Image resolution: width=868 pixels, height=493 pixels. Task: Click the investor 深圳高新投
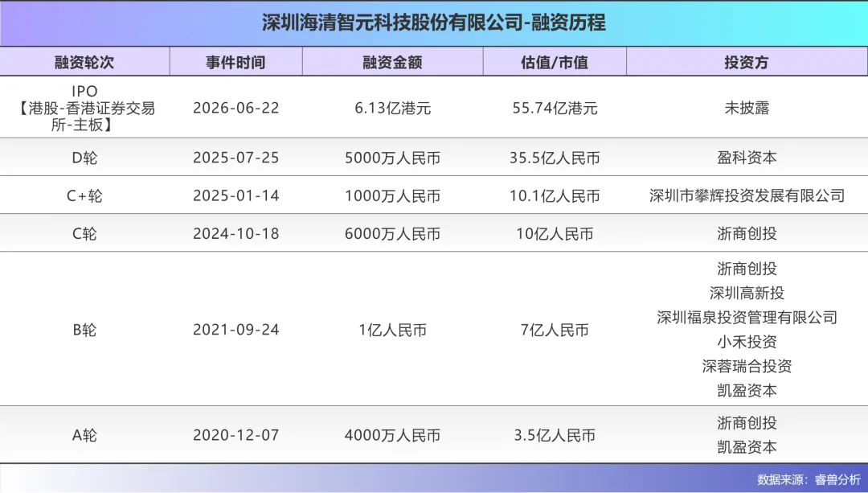tap(747, 293)
